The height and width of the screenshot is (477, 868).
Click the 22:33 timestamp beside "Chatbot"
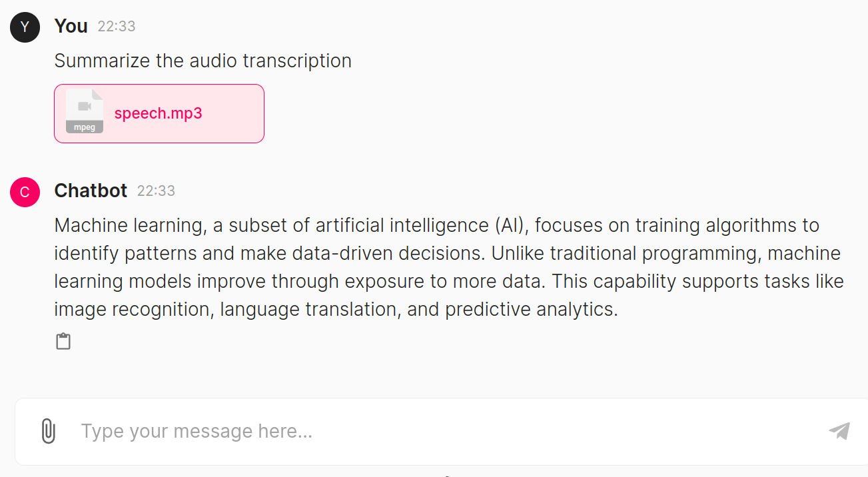pos(156,191)
